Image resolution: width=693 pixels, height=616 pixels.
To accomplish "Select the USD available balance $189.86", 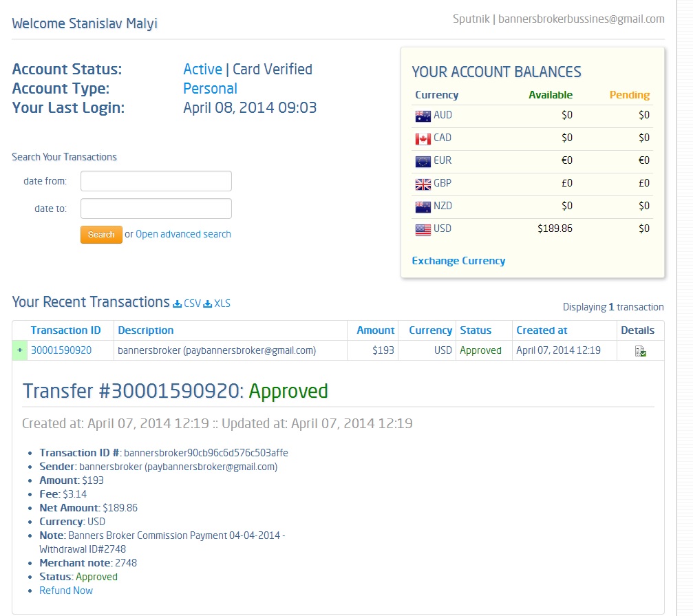I will coord(555,229).
